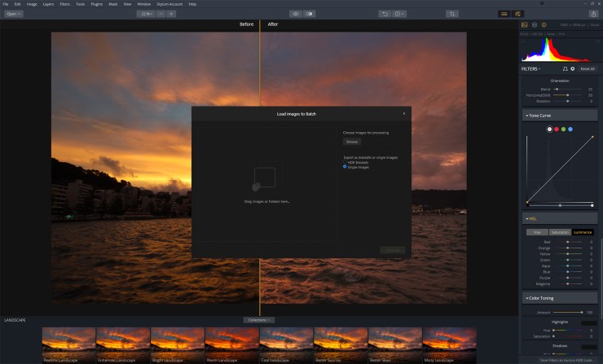Click the Orange luminance slider
The image size is (603, 364).
coord(568,248)
